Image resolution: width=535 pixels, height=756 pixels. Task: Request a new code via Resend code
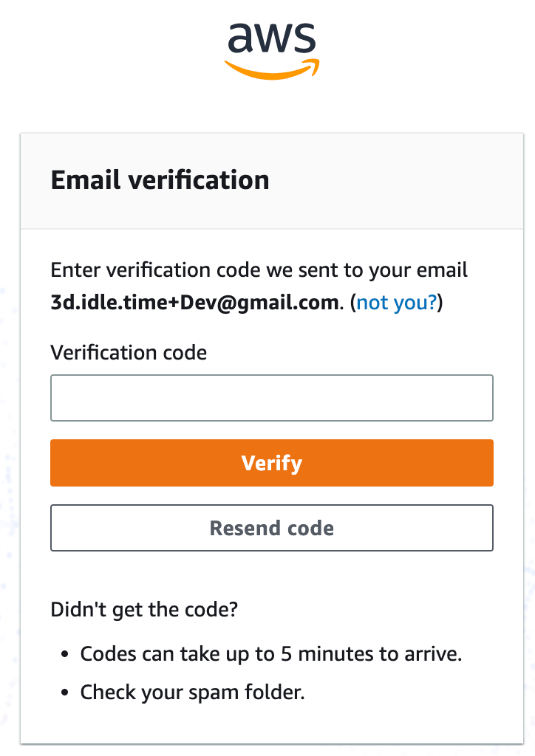click(272, 528)
